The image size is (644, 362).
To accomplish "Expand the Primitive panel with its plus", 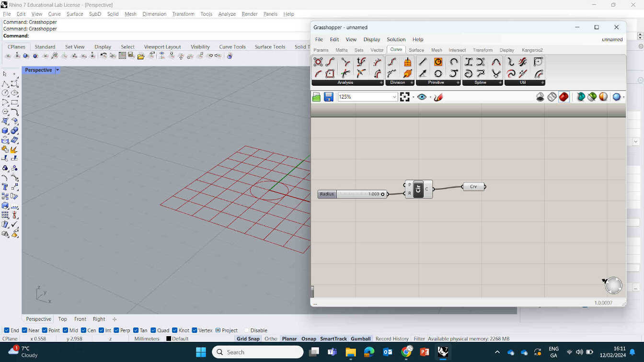I will tap(458, 83).
